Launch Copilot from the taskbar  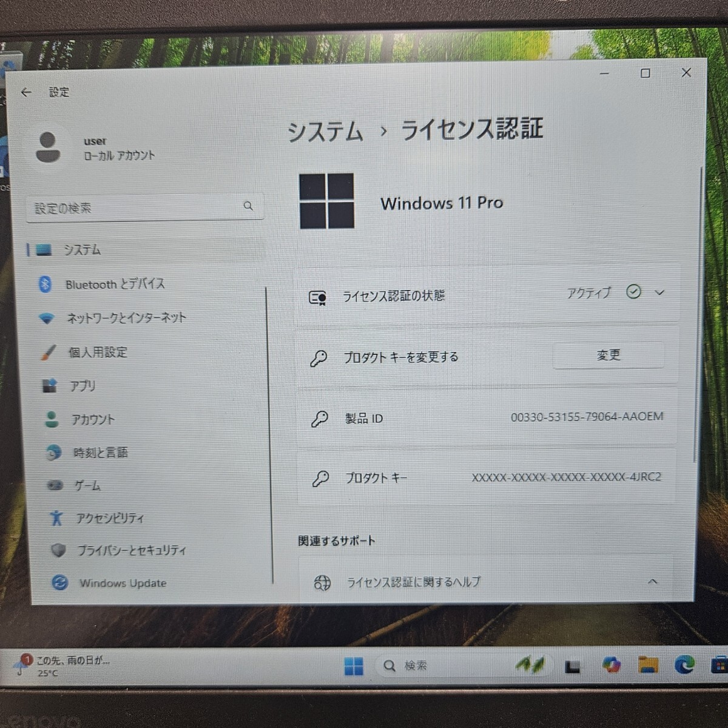coord(612,666)
